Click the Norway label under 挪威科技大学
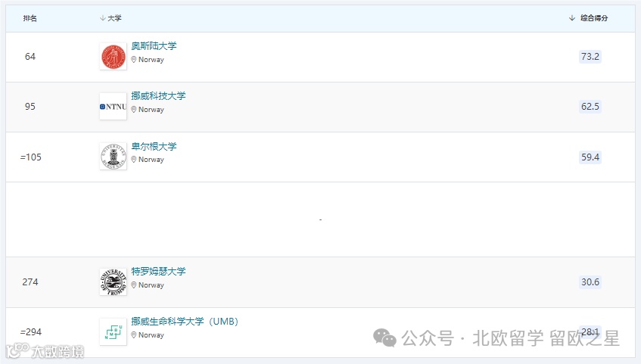 tap(151, 110)
